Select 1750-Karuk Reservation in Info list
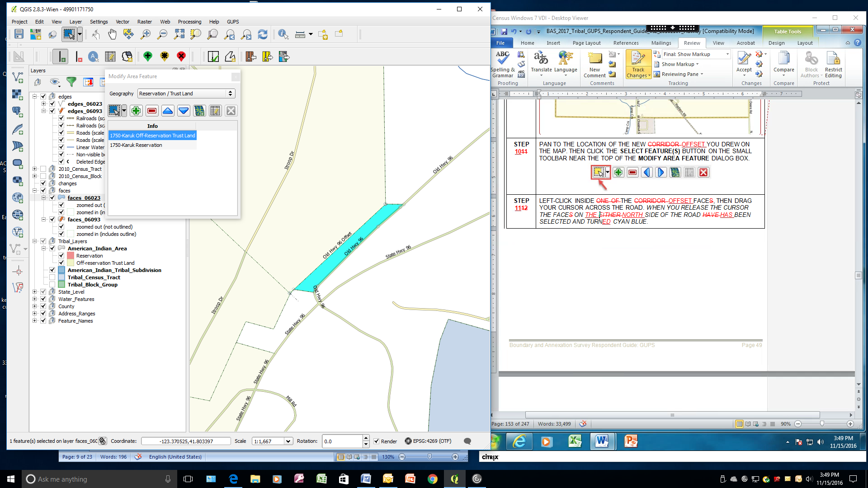Screen dimensions: 868x488 136,145
